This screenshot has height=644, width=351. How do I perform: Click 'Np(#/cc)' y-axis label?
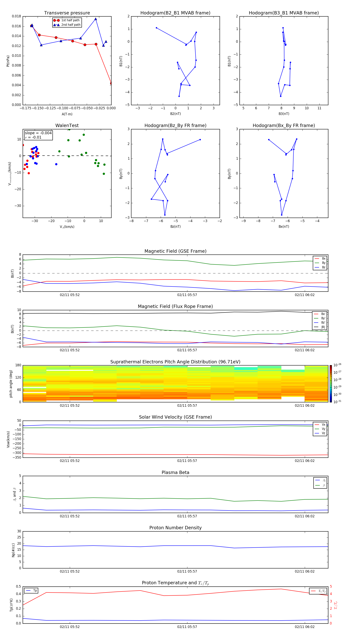[13, 550]
